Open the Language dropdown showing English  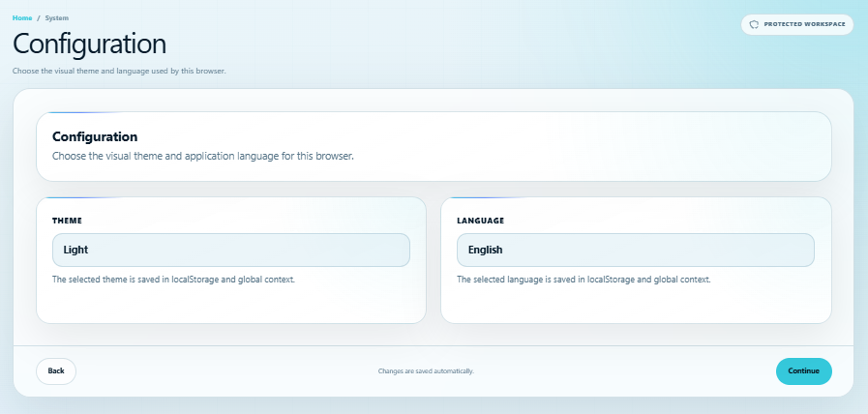pyautogui.click(x=636, y=250)
